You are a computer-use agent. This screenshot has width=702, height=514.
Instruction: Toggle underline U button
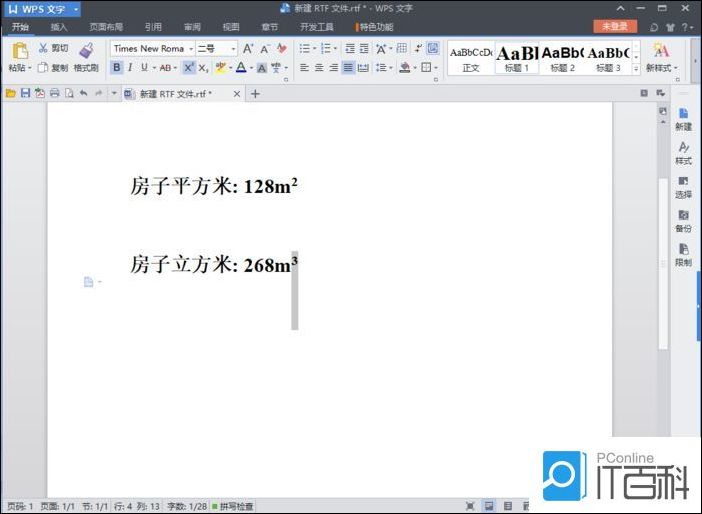point(144,68)
